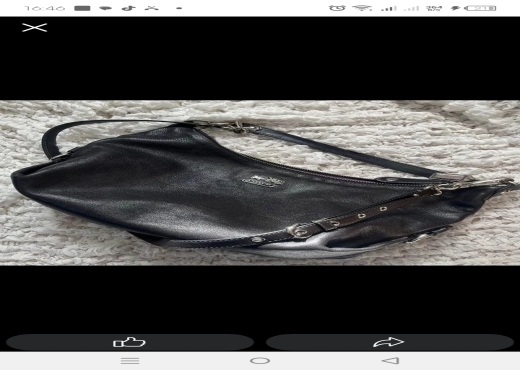
Task: Like the photo with the thumbs-up button
Action: (130, 342)
